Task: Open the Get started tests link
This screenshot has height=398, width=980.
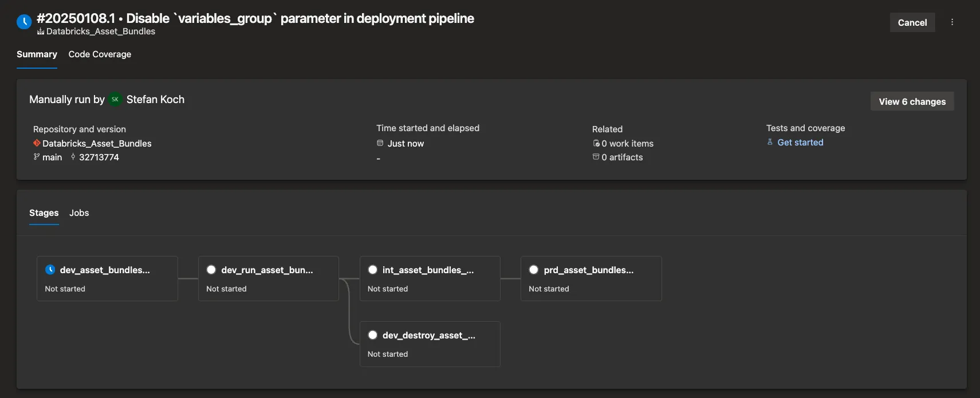Action: pos(800,143)
